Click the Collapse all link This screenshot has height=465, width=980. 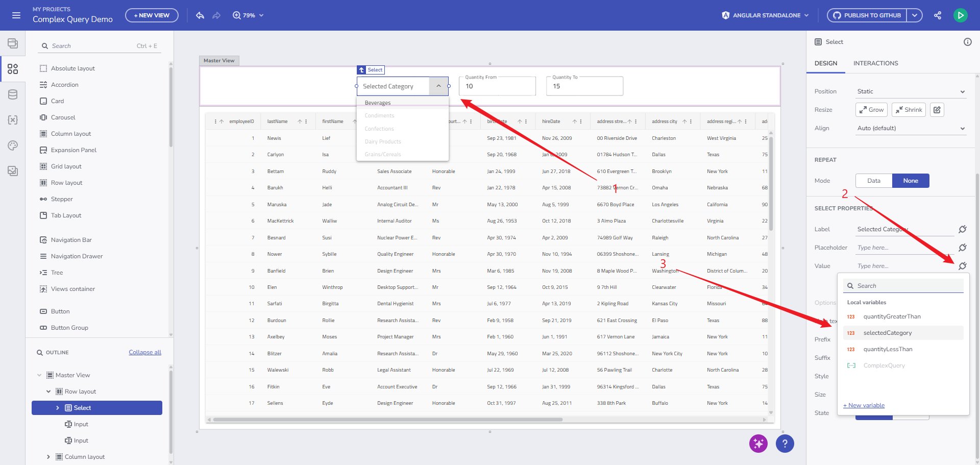[145, 352]
